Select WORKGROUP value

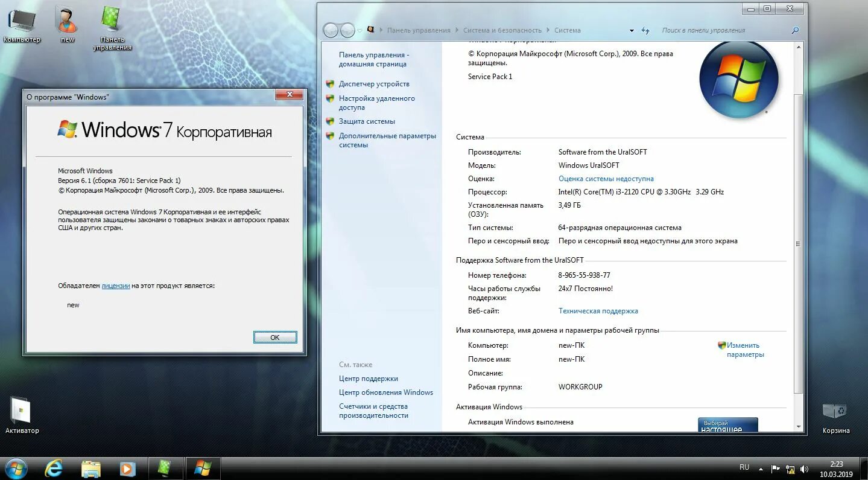pos(580,387)
